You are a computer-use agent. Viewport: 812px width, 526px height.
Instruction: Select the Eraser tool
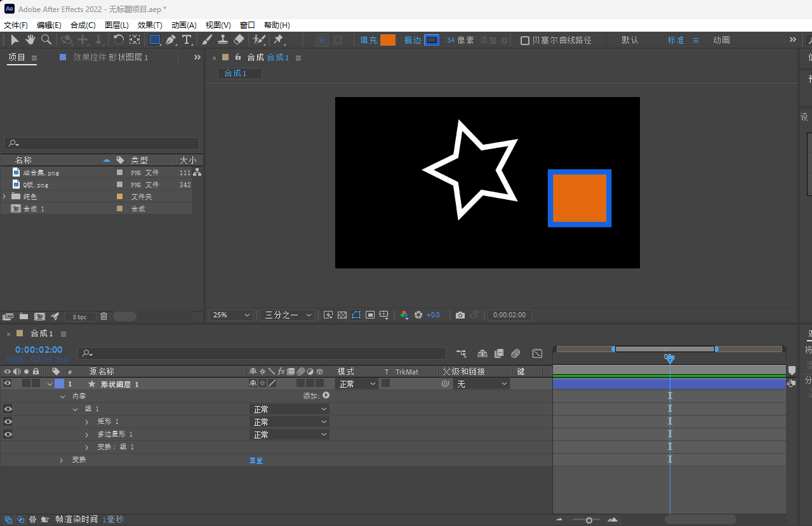[239, 40]
